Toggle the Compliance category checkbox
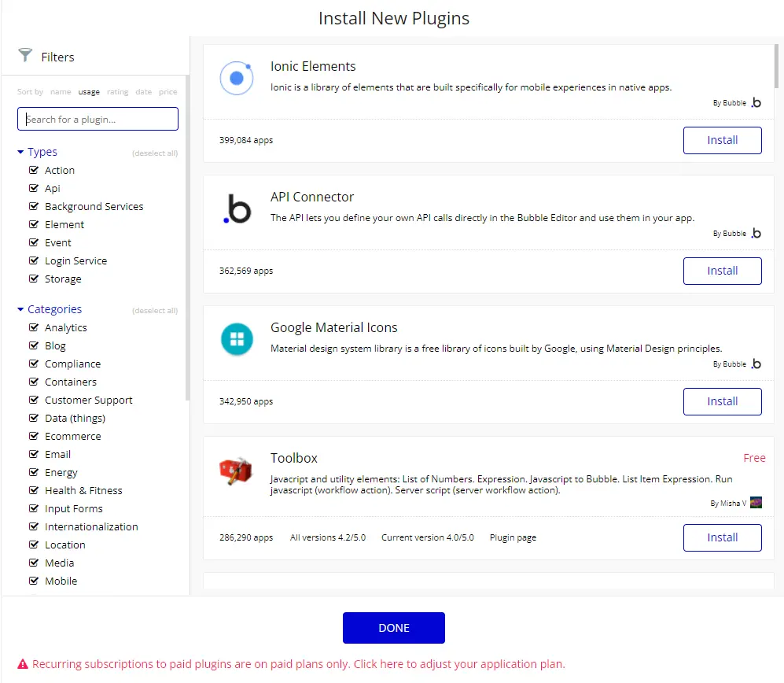 pos(34,364)
